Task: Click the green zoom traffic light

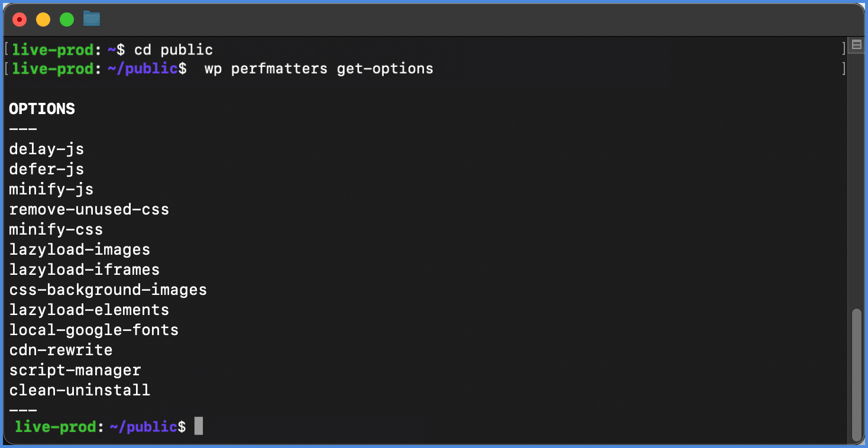Action: 66,19
